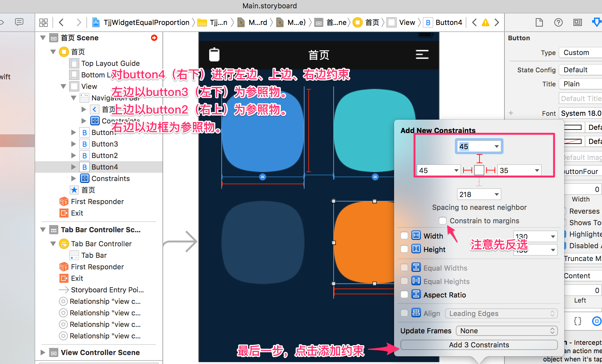602x364 pixels.
Task: Click the hamburger menu icon in navigation bar
Action: [422, 54]
